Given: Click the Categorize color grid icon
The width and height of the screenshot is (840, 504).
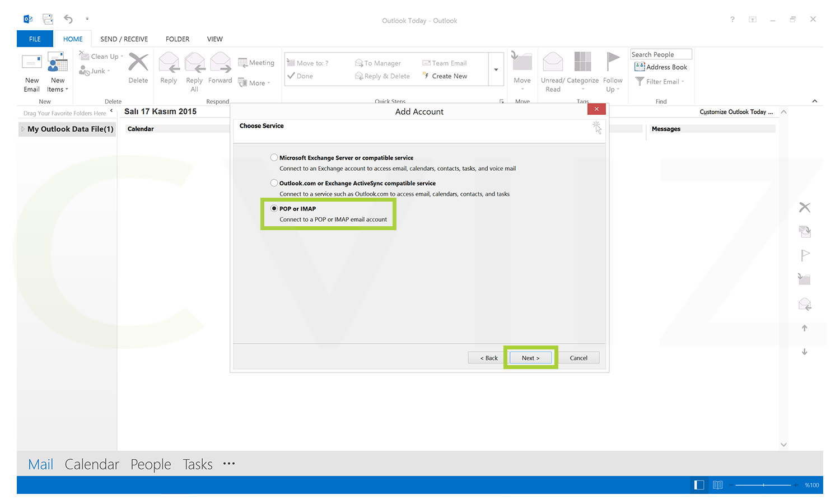Looking at the screenshot, I should point(583,62).
